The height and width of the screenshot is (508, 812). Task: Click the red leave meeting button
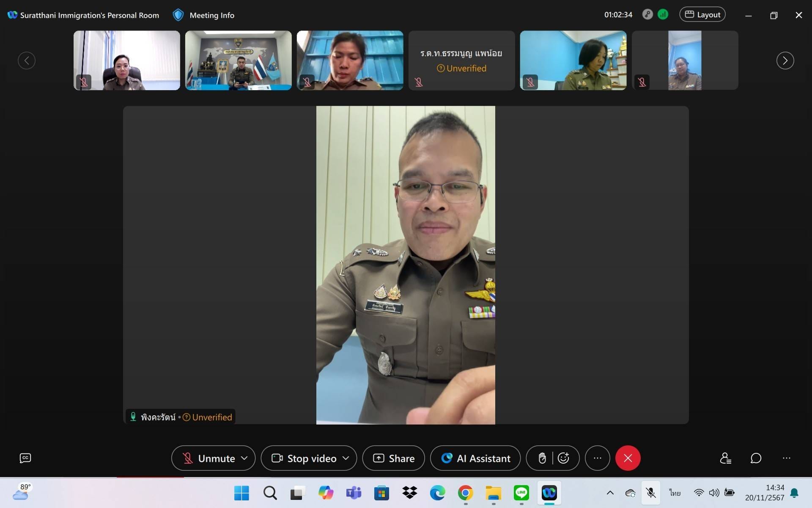click(628, 458)
